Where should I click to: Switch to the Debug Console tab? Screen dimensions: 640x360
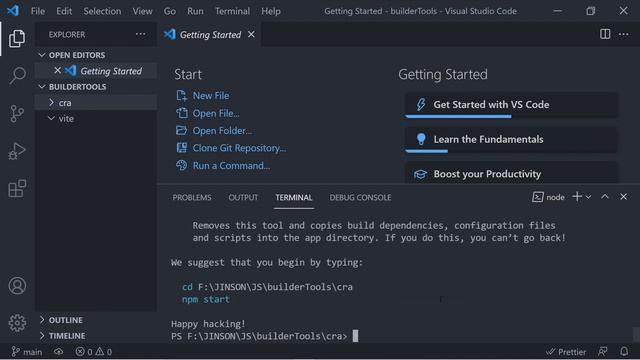click(x=360, y=198)
